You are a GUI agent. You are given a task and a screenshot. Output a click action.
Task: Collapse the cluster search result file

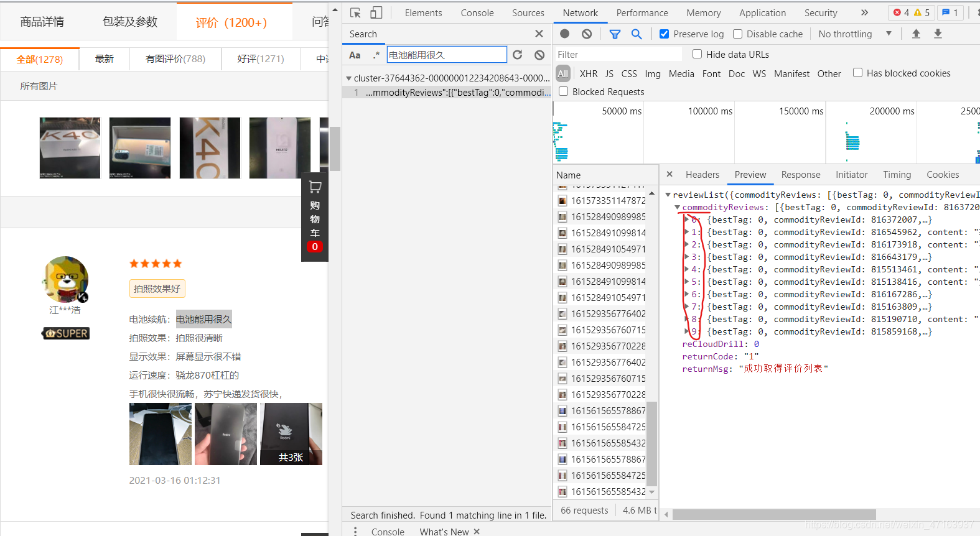pyautogui.click(x=348, y=78)
